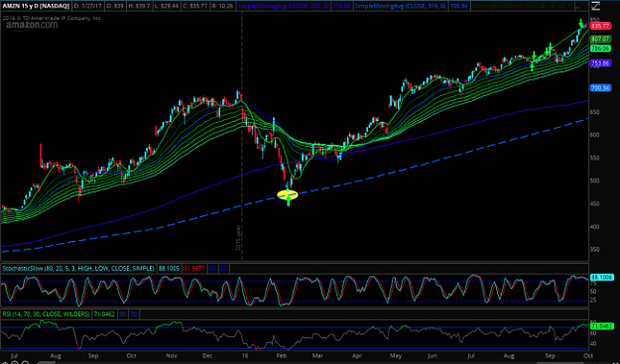Click the purple 753.86 price-axis bubble
Screen dimensions: 620x364
(599, 62)
